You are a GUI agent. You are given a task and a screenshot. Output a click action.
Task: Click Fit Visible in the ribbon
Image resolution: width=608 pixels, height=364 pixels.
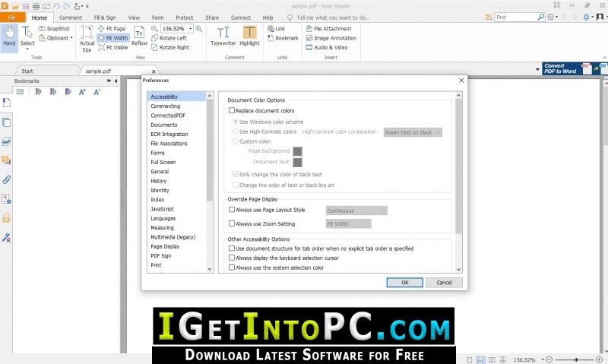(x=112, y=47)
